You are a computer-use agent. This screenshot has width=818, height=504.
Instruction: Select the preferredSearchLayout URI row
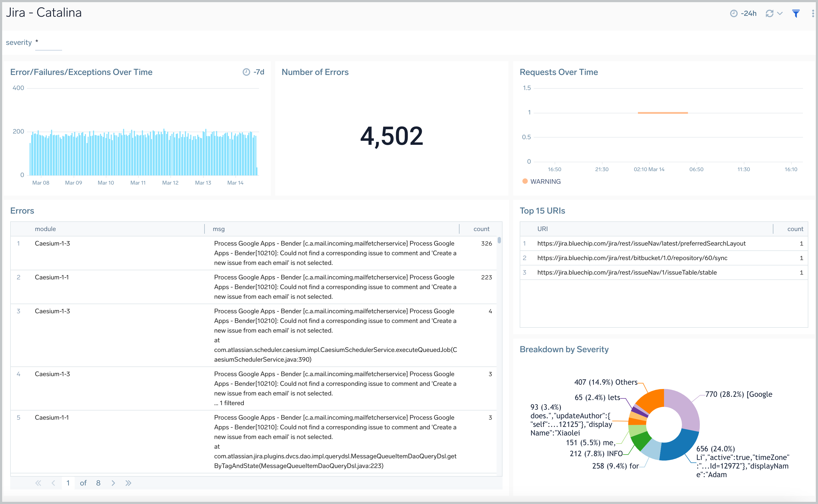tap(664, 243)
